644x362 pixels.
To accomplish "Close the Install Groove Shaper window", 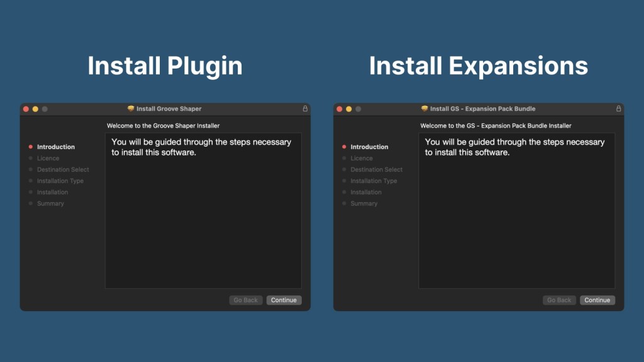I will pyautogui.click(x=26, y=109).
